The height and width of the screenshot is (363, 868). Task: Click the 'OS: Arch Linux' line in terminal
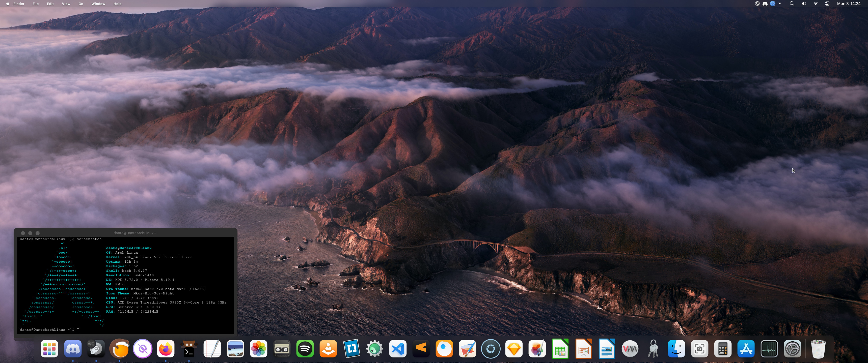tap(122, 253)
